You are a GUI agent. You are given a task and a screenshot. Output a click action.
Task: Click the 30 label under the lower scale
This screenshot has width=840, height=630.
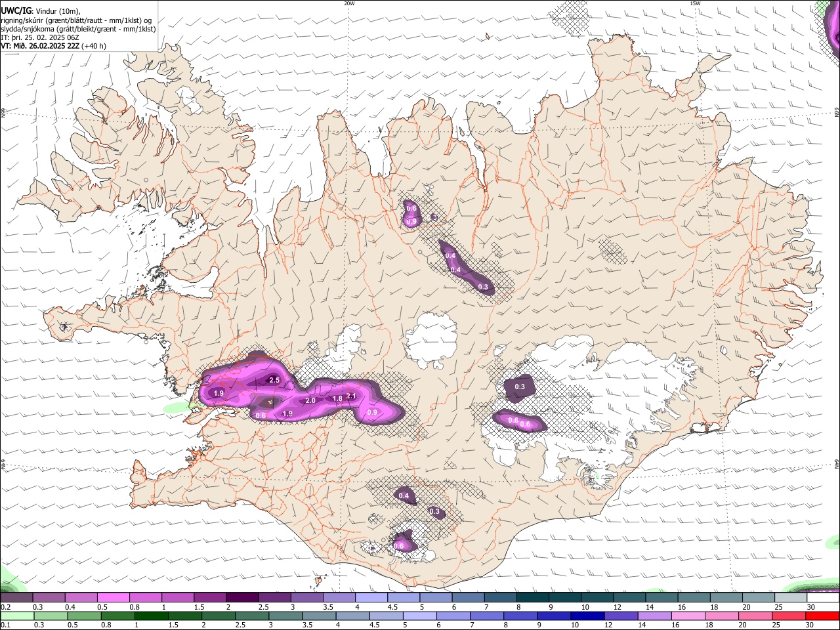click(809, 625)
